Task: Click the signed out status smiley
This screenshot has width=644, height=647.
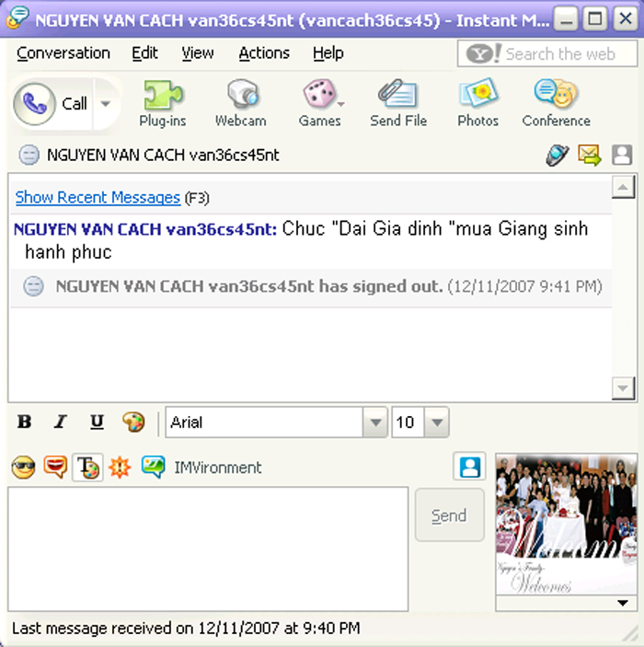Action: click(33, 286)
